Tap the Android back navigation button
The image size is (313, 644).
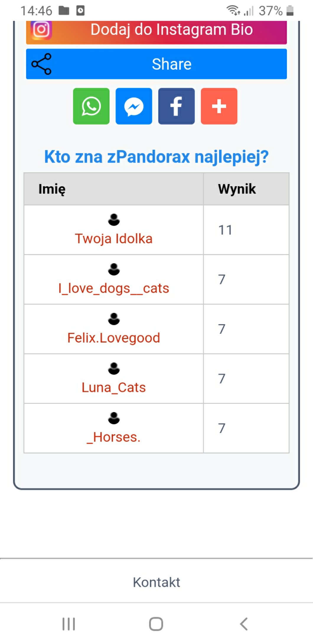pyautogui.click(x=244, y=624)
